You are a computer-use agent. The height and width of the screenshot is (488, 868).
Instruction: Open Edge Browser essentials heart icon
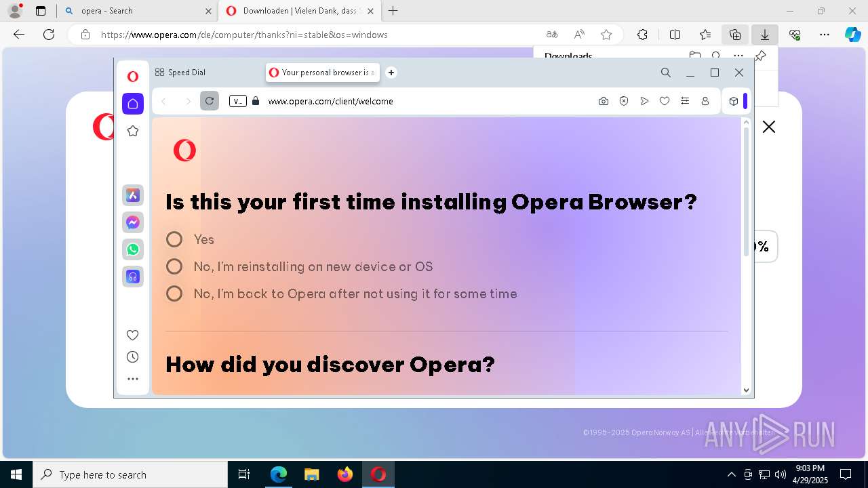(795, 35)
